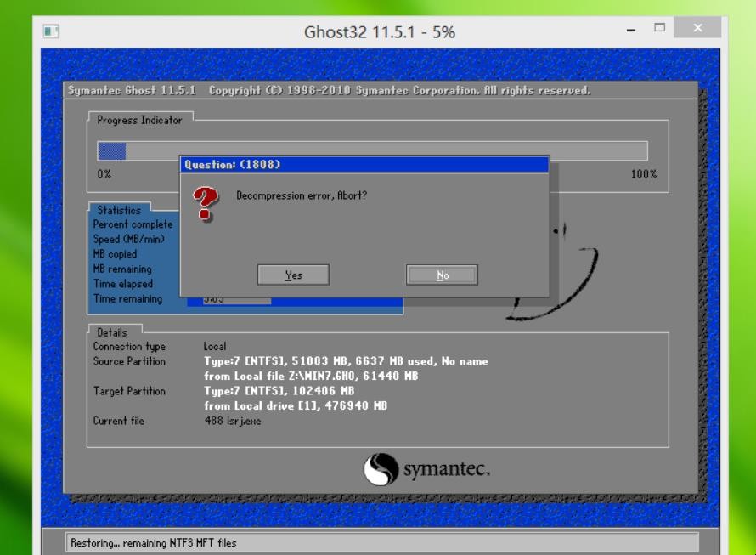This screenshot has height=555, width=756.
Task: Click the "Z:\WIN7.GHO" source file line
Action: click(311, 376)
